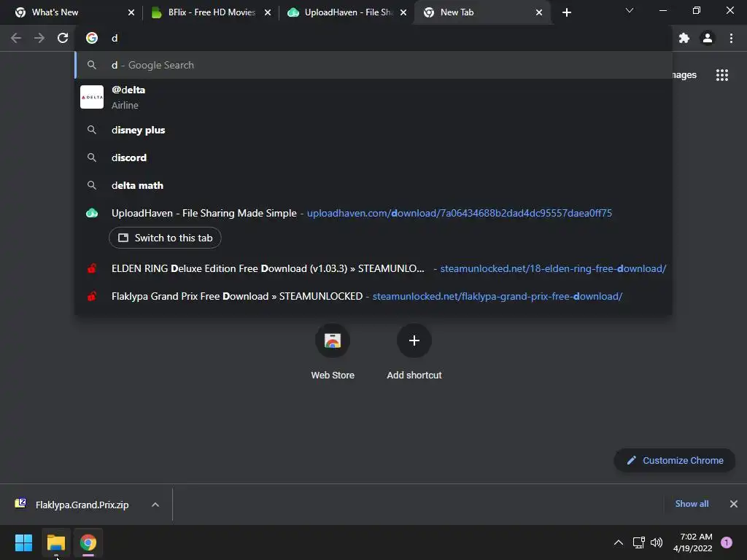
Task: Open a new tab with plus button
Action: (566, 12)
